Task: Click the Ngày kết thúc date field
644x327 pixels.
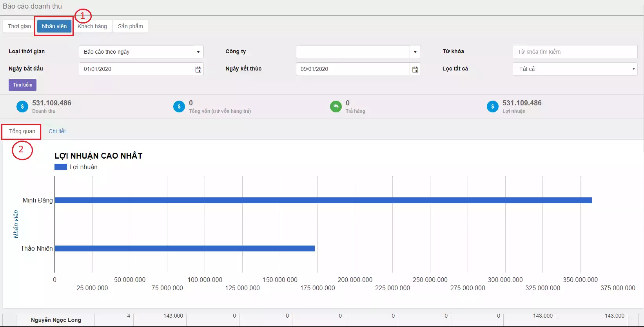Action: tap(353, 69)
